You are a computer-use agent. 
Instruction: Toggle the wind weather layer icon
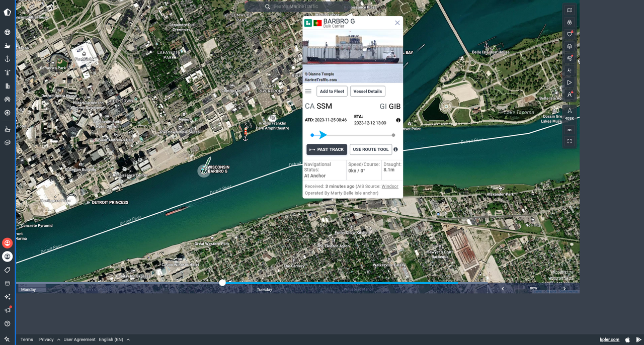point(570,58)
